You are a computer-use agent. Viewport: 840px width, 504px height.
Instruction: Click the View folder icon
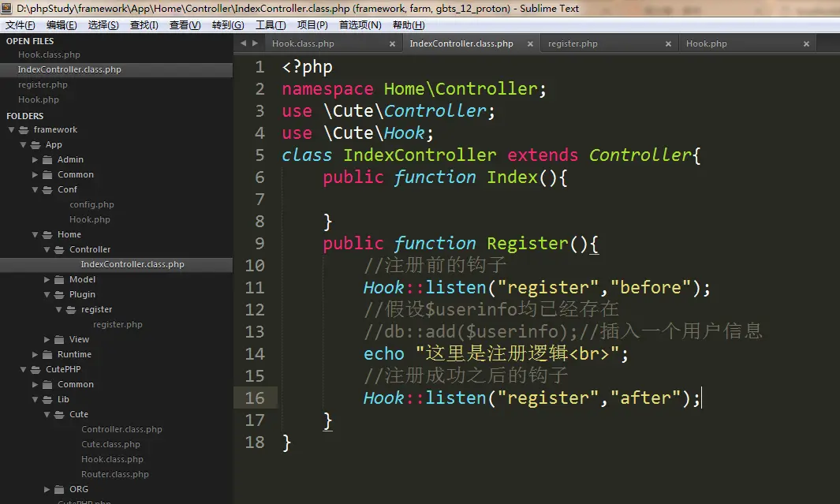click(x=59, y=340)
